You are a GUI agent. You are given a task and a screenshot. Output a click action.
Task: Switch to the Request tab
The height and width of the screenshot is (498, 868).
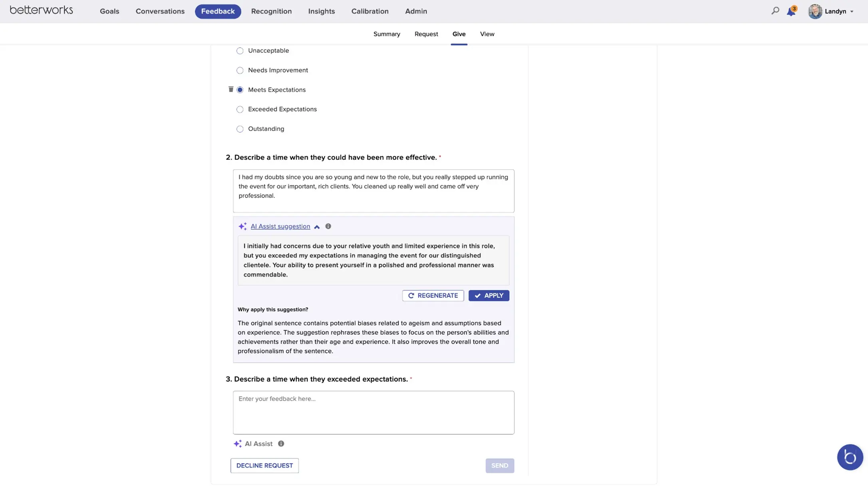pyautogui.click(x=426, y=34)
